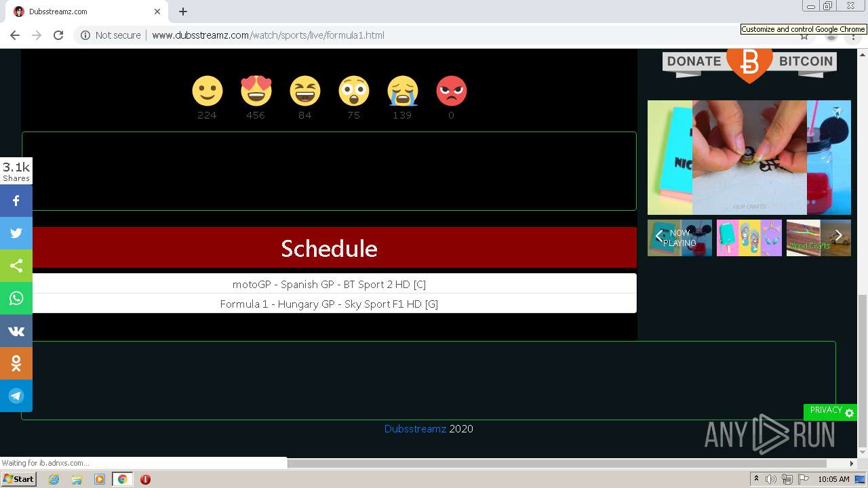The width and height of the screenshot is (868, 488).
Task: Open the Windows Start menu
Action: [x=18, y=479]
